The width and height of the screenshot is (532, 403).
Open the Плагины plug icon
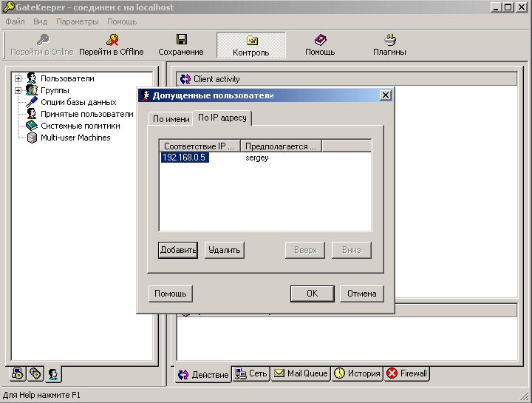point(390,40)
